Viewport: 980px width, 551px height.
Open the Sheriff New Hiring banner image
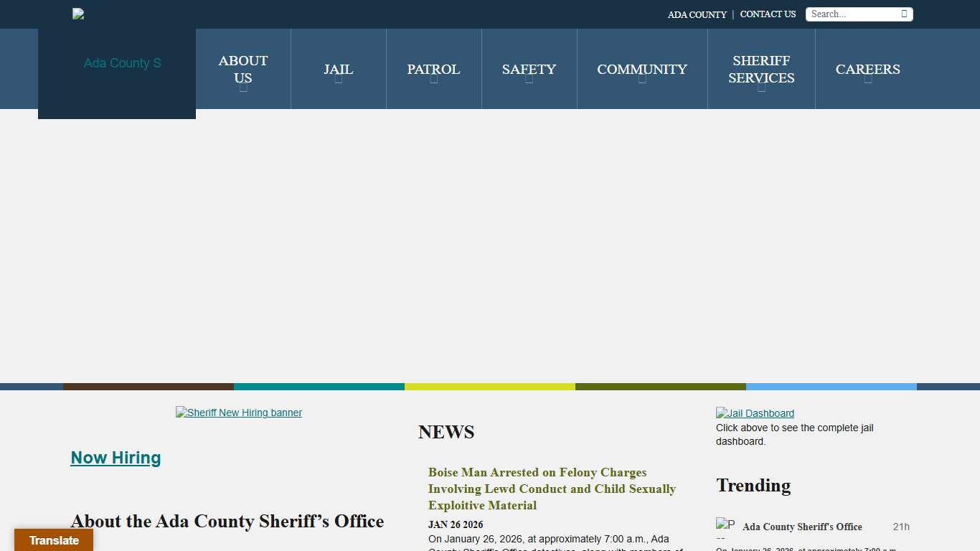pyautogui.click(x=239, y=413)
